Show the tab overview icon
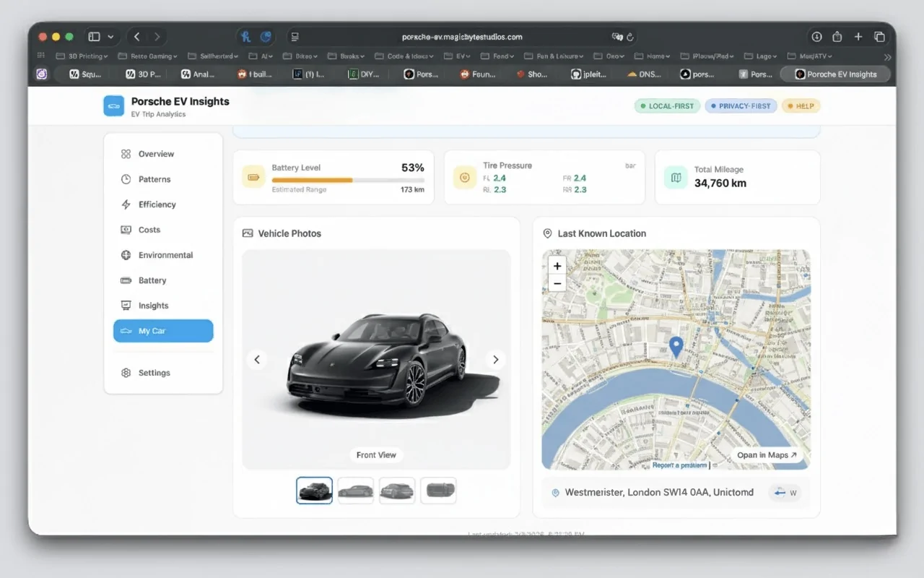This screenshot has height=578, width=924. point(879,36)
